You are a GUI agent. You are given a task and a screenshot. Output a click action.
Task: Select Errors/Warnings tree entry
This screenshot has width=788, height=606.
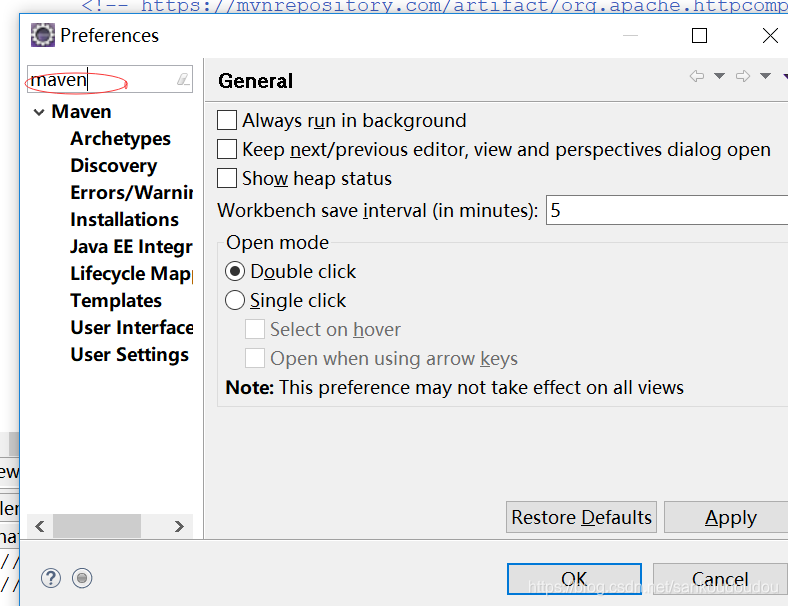(132, 192)
